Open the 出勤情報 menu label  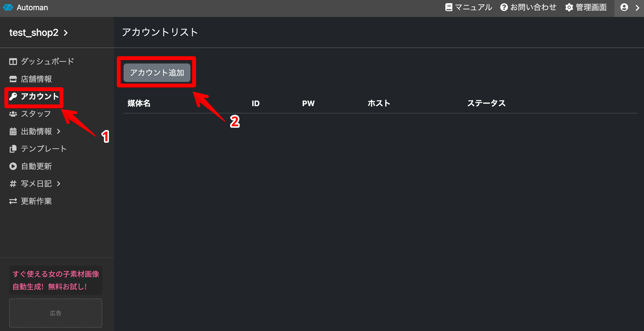[37, 131]
